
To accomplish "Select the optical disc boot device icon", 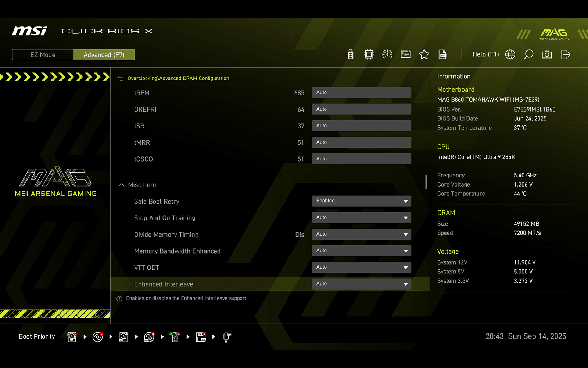I will coord(98,337).
